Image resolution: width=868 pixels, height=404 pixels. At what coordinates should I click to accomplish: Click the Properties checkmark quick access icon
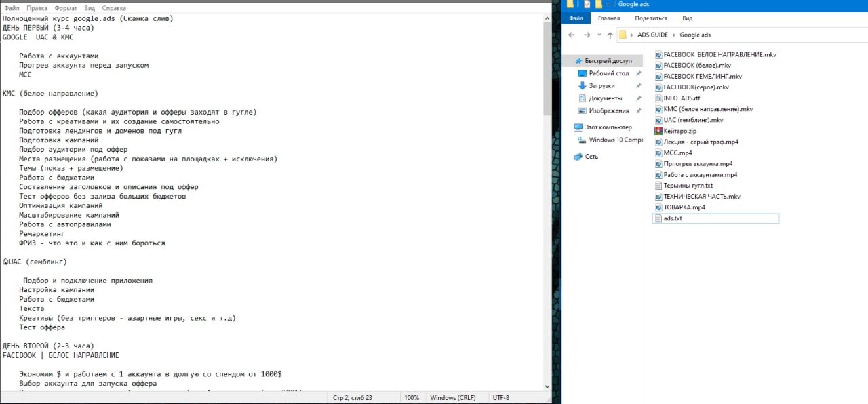click(587, 4)
